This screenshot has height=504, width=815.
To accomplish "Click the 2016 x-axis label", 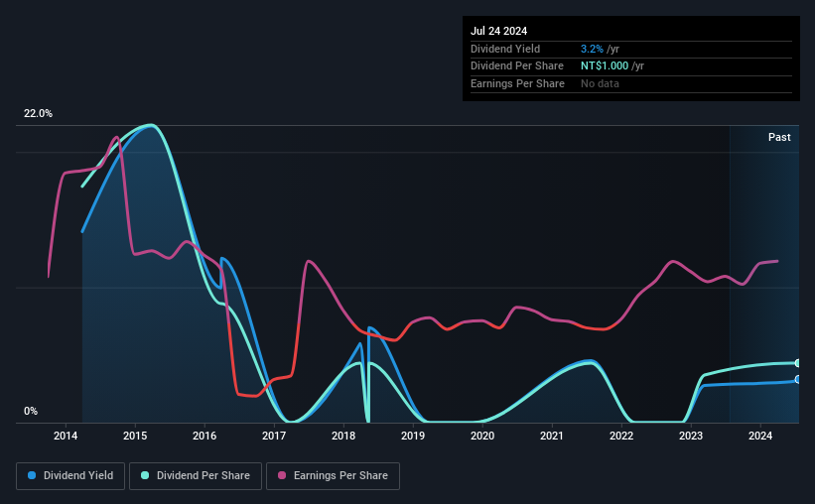I will [204, 436].
